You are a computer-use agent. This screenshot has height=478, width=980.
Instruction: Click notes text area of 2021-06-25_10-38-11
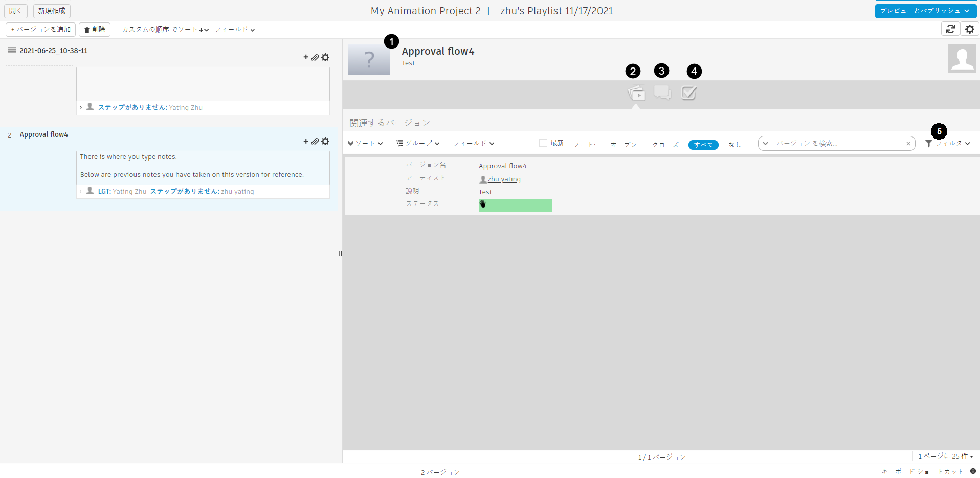pos(203,84)
